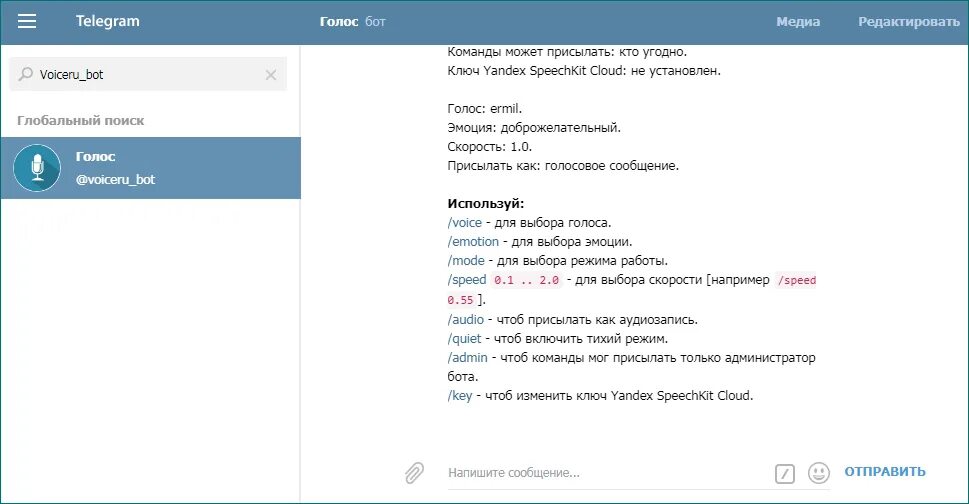Click the /key command link
969x504 pixels.
pyautogui.click(x=460, y=395)
